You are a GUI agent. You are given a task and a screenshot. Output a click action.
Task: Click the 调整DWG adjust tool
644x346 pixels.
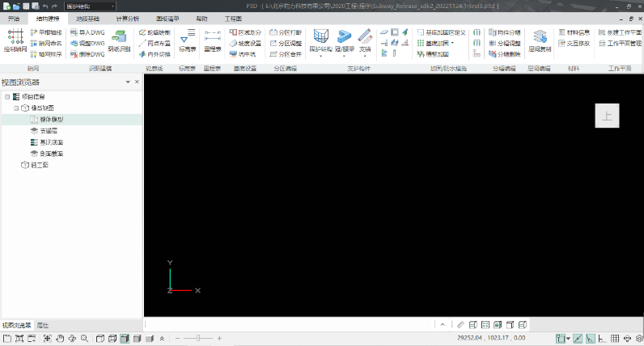87,43
